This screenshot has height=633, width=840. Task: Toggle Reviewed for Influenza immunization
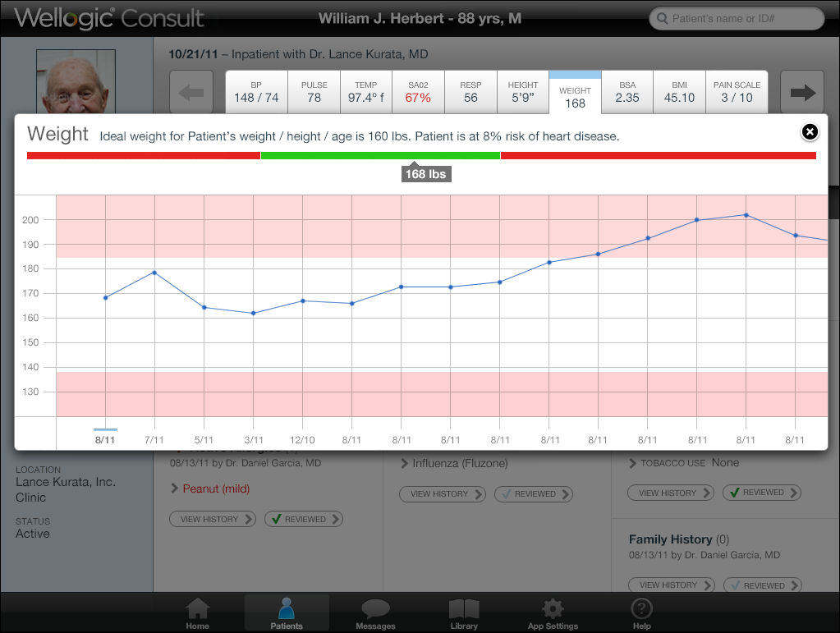click(x=534, y=493)
